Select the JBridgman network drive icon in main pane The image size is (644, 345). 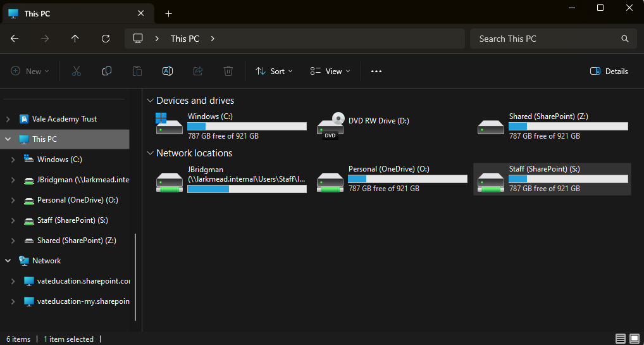click(169, 182)
